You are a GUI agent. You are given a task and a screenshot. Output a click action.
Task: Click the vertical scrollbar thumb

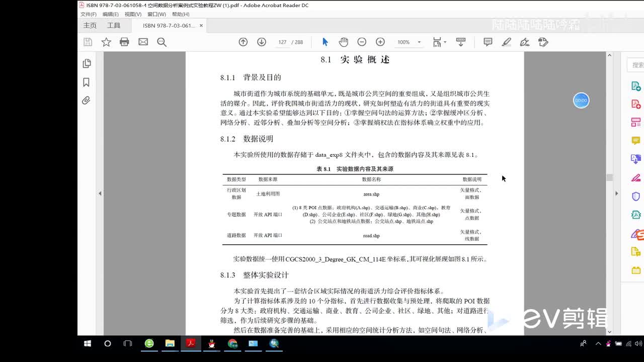point(609,177)
